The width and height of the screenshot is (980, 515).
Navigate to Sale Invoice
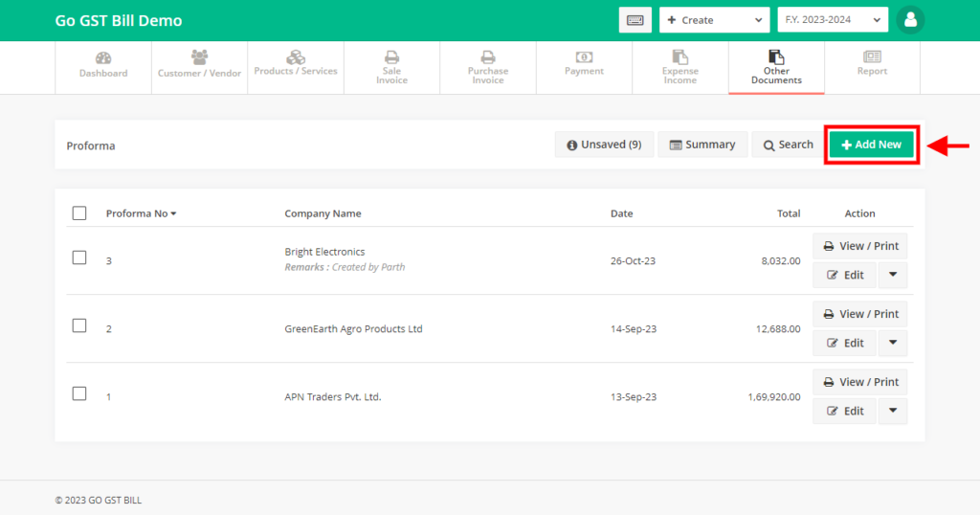point(391,67)
